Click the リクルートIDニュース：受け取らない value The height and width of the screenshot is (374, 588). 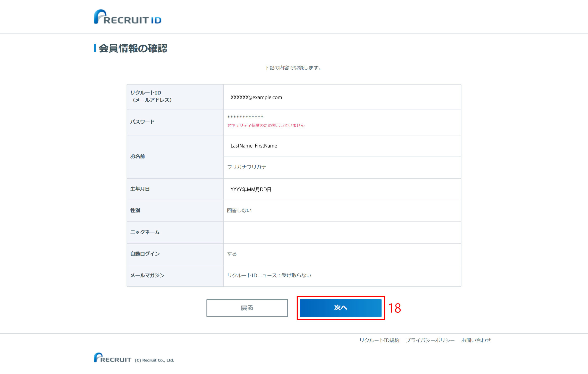269,275
